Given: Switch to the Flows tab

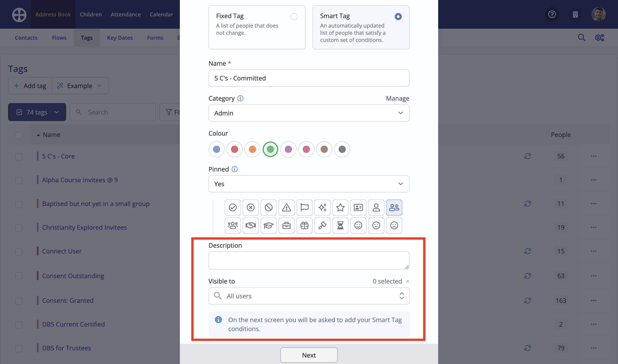Looking at the screenshot, I should point(59,37).
